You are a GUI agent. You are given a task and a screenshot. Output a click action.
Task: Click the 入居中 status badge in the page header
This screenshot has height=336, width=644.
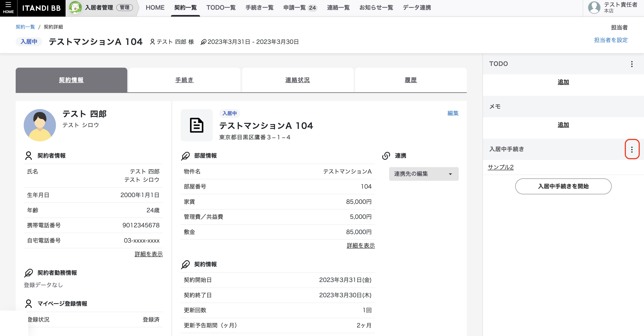(29, 41)
